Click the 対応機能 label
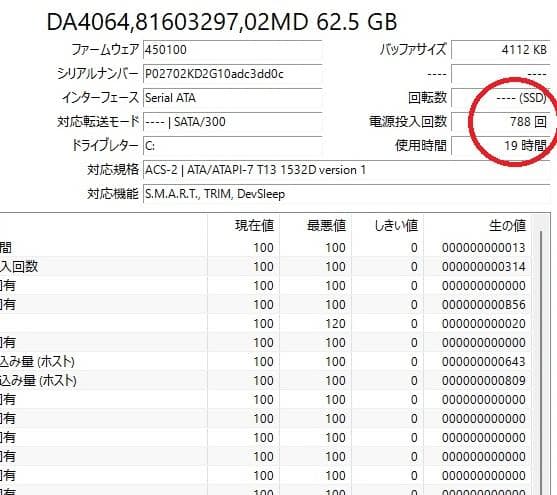The width and height of the screenshot is (557, 495). (113, 194)
